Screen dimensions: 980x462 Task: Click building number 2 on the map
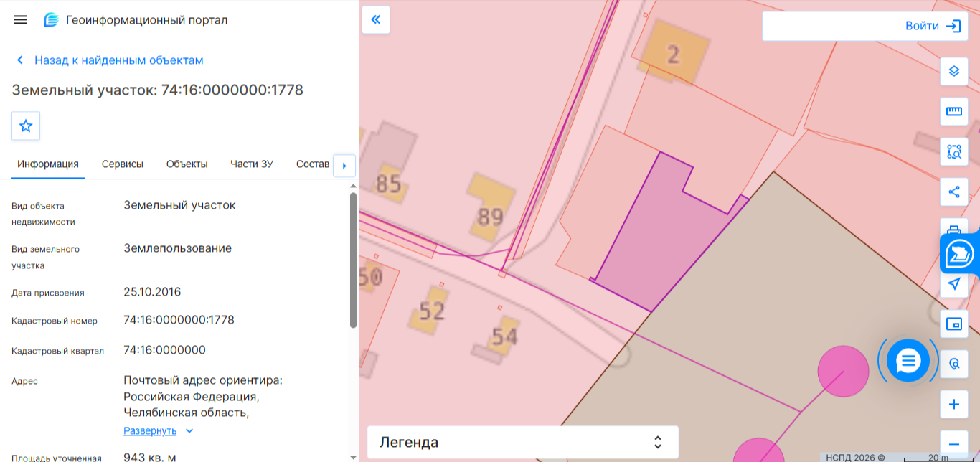[673, 54]
